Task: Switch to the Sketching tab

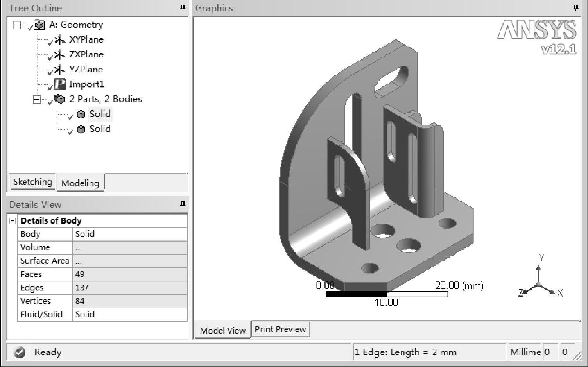Action: [x=33, y=182]
